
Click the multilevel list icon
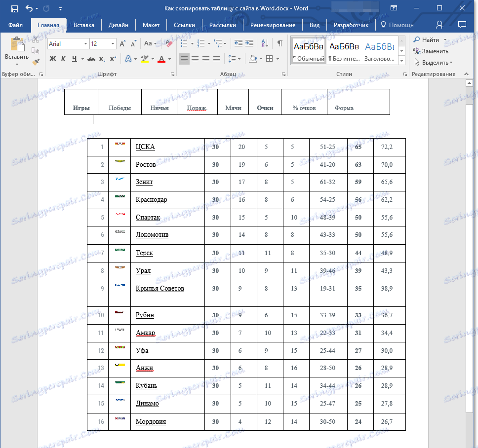(218, 43)
